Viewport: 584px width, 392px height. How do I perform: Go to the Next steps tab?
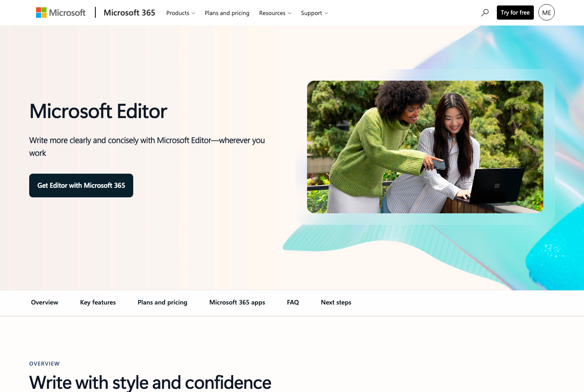pos(336,302)
